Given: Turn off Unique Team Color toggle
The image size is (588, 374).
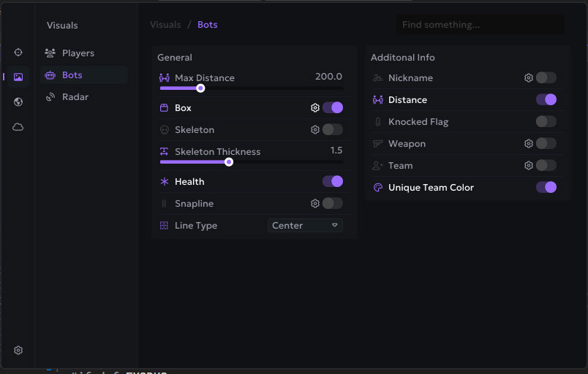Looking at the screenshot, I should 546,187.
